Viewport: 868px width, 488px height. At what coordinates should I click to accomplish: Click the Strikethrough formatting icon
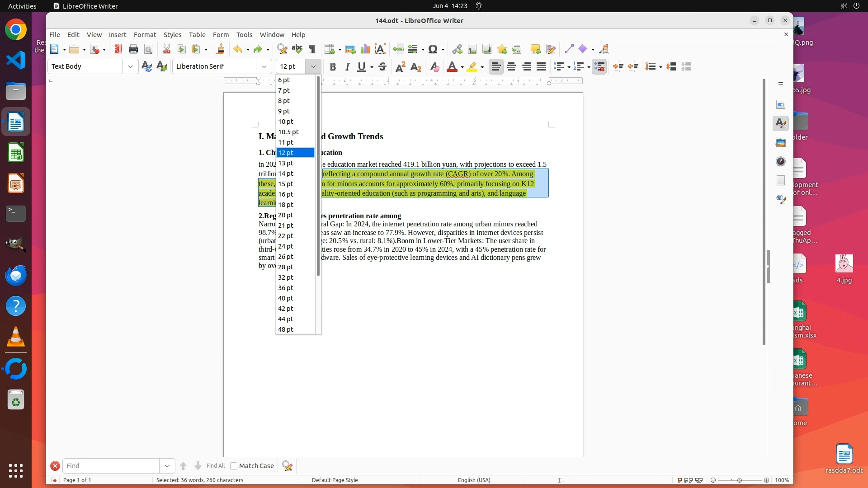[382, 67]
